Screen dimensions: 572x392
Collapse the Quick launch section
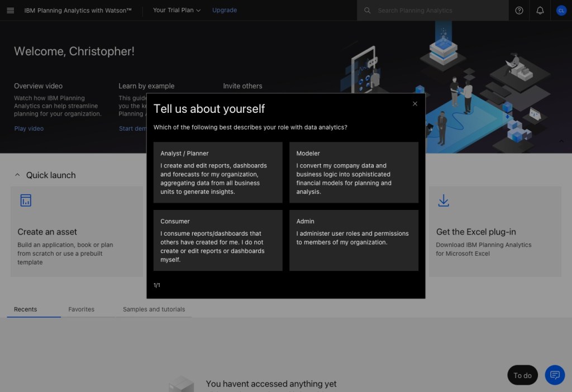[17, 175]
